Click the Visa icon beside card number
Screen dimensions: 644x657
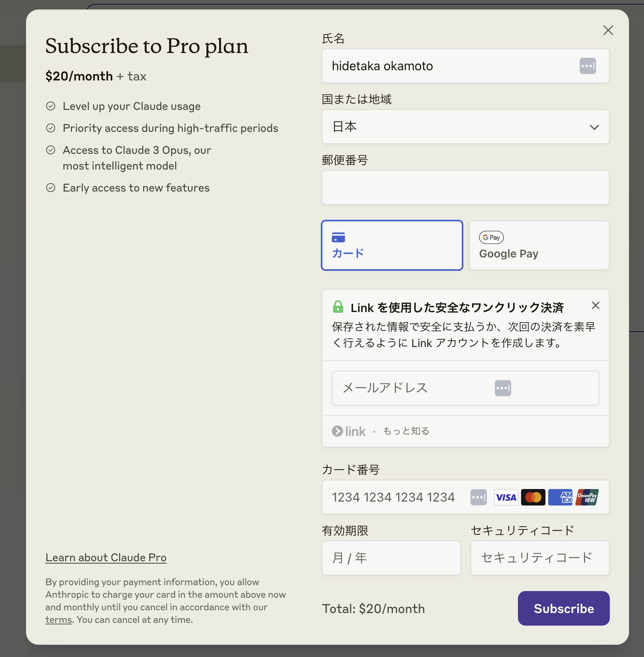[x=506, y=497]
